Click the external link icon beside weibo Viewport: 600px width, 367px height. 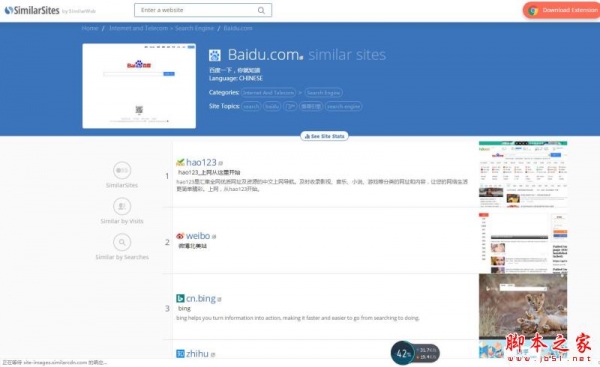214,237
